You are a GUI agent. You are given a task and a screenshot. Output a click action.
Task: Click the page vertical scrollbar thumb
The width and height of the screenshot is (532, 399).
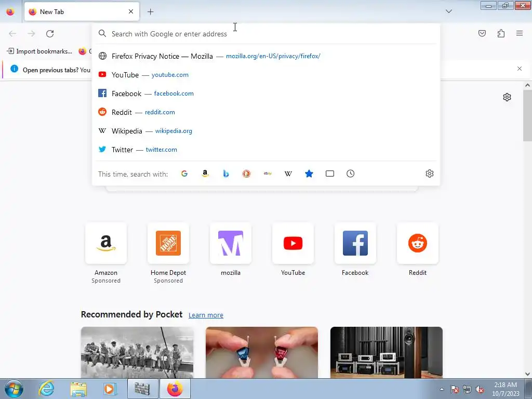click(x=527, y=116)
